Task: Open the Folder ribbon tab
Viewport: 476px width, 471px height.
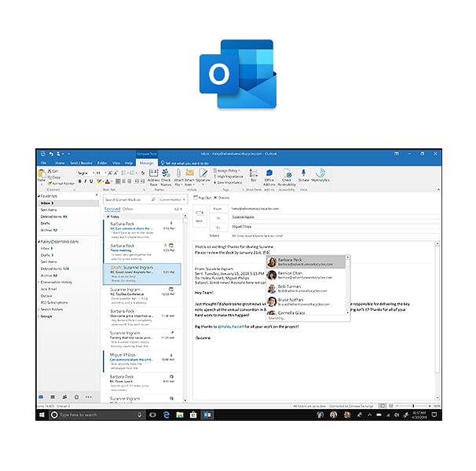Action: point(102,163)
